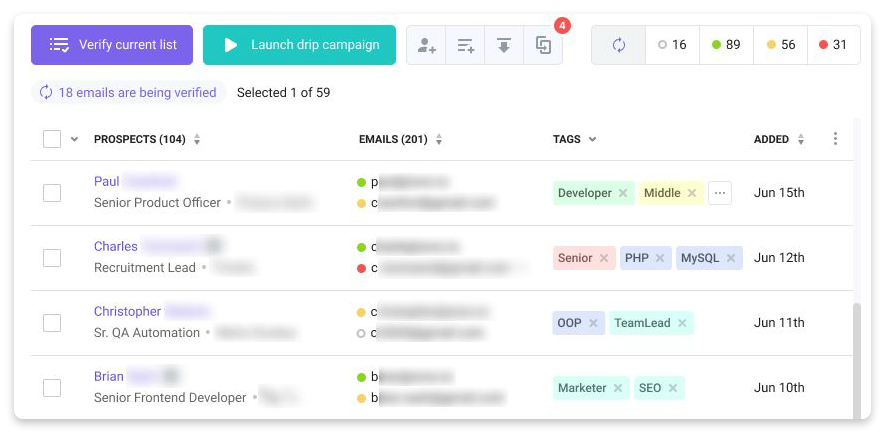885x433 pixels.
Task: Open the column options kebab menu
Action: tap(835, 139)
